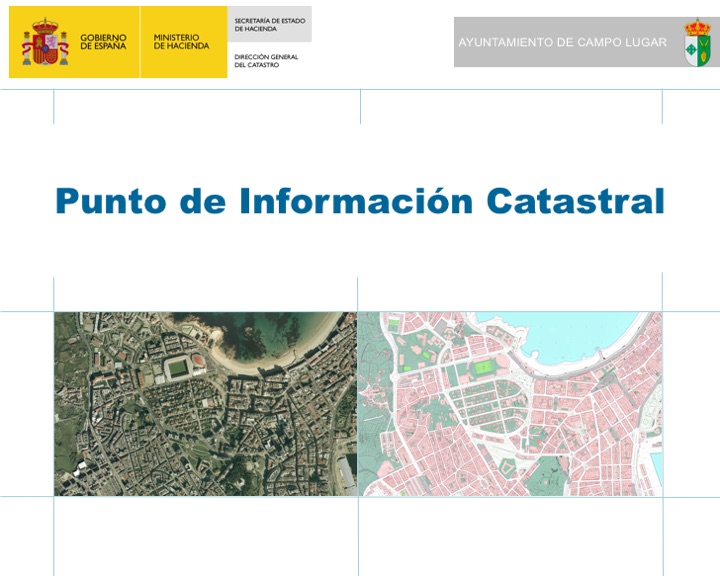
Task: Open the aerial photograph on the left
Action: coord(205,403)
